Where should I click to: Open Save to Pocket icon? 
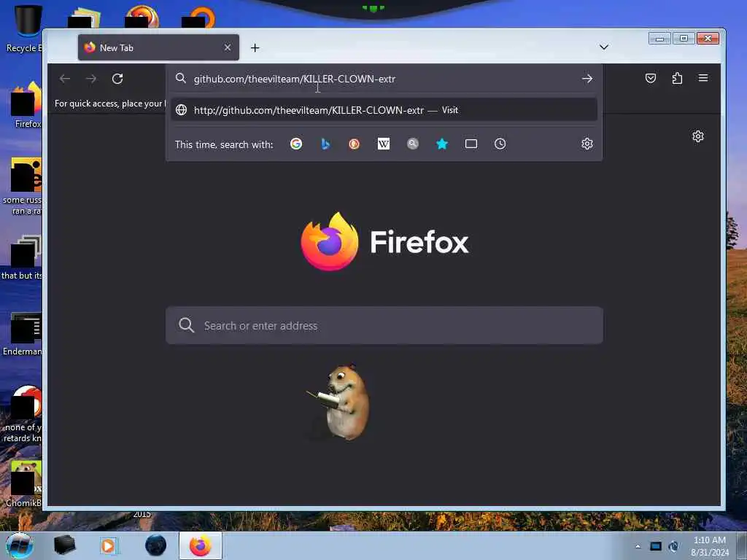650,78
